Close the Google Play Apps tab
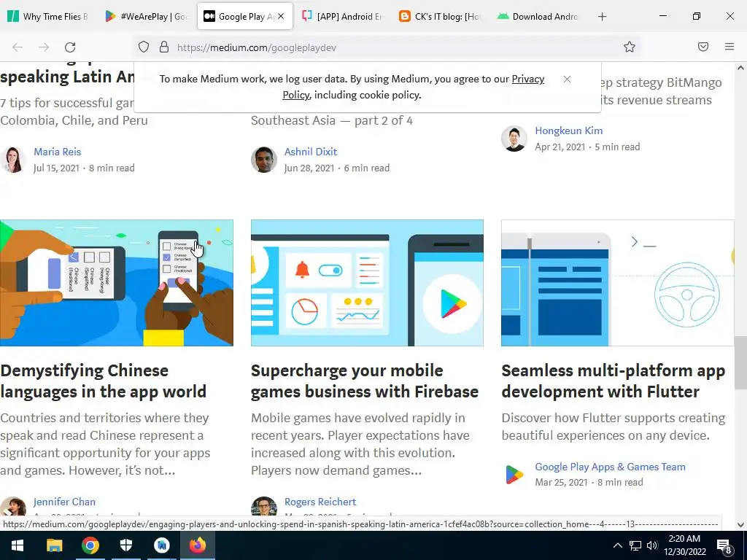 [281, 16]
